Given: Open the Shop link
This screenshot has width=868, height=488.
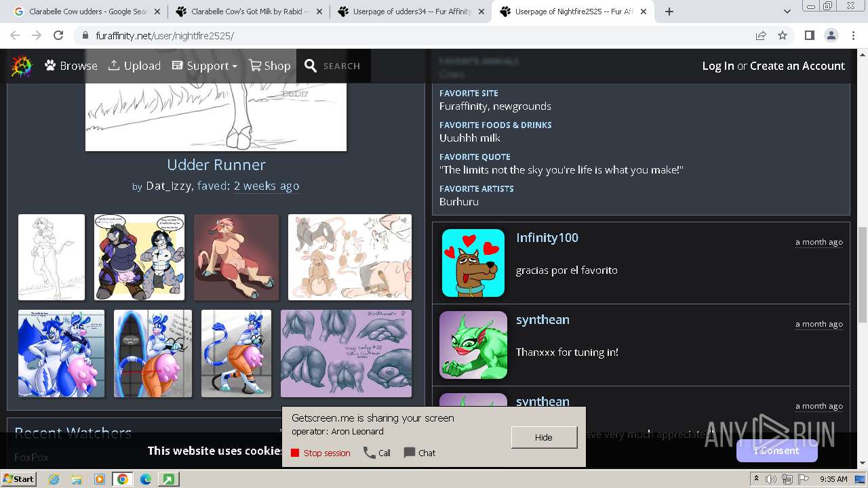Looking at the screenshot, I should point(270,66).
